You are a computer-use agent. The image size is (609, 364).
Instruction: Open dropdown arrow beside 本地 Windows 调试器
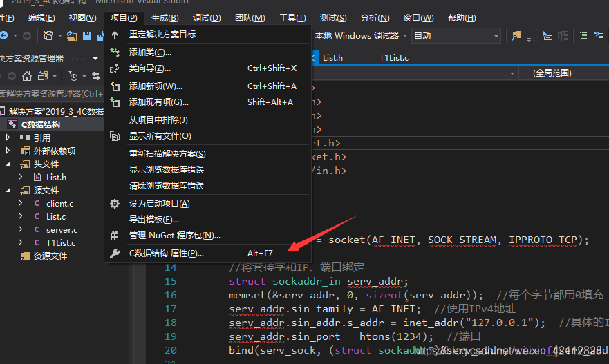404,36
